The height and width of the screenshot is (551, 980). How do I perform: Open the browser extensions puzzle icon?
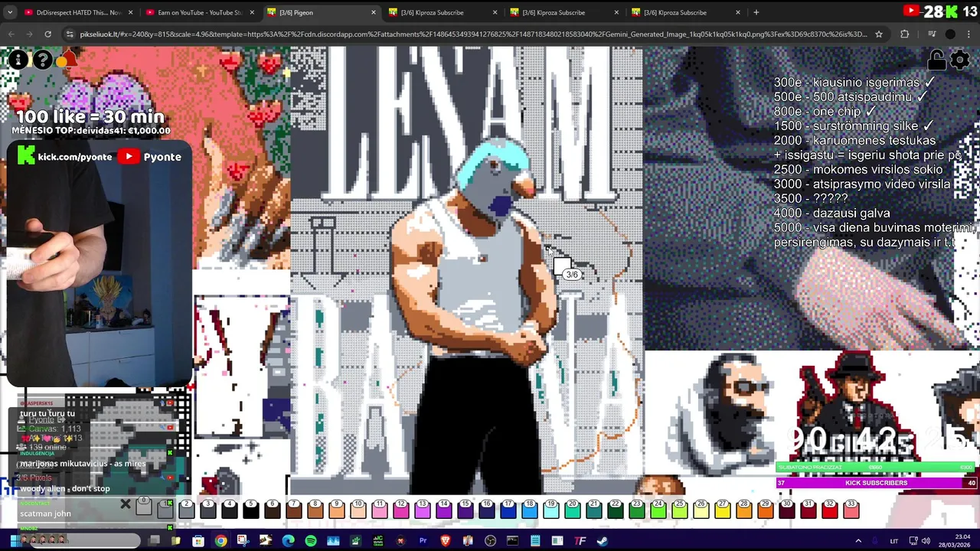pos(905,34)
